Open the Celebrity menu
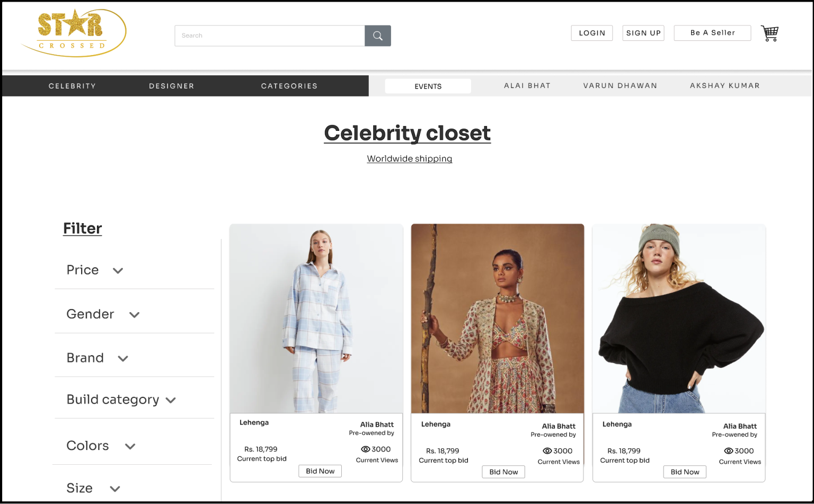This screenshot has width=814, height=504. [x=72, y=86]
